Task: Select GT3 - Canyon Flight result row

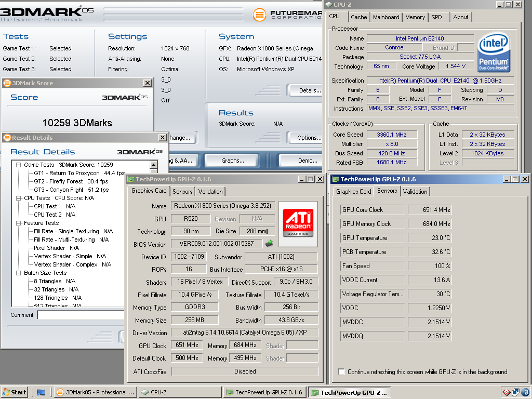Action: 71,190
